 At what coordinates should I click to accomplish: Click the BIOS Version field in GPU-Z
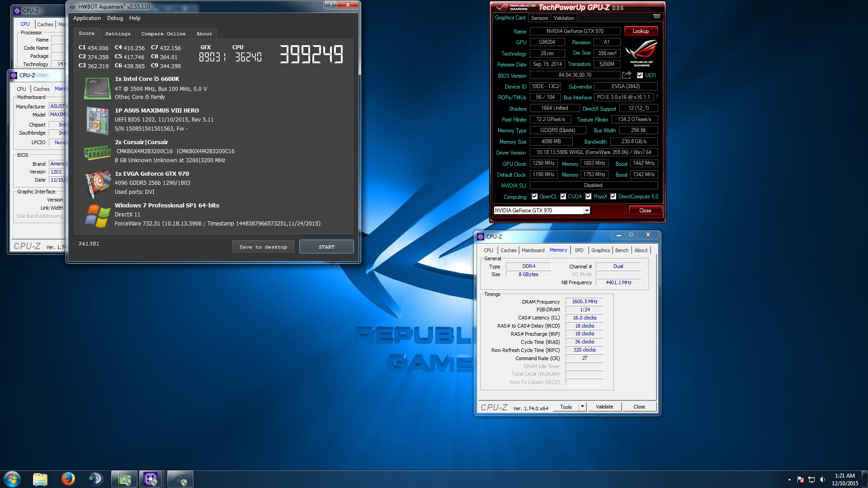(x=575, y=75)
